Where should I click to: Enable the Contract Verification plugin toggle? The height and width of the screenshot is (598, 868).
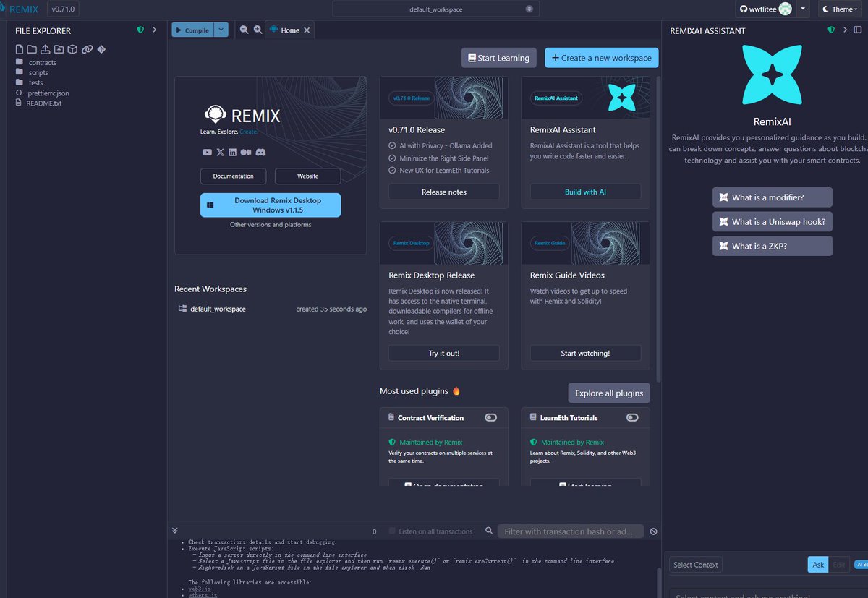click(x=491, y=417)
